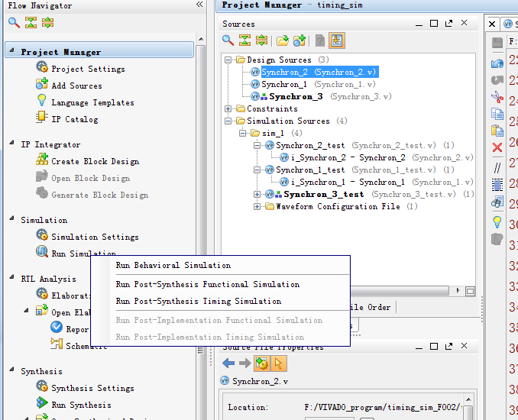This screenshot has height=420, width=518.
Task: Click editor paste clipboard icon
Action: point(497,131)
